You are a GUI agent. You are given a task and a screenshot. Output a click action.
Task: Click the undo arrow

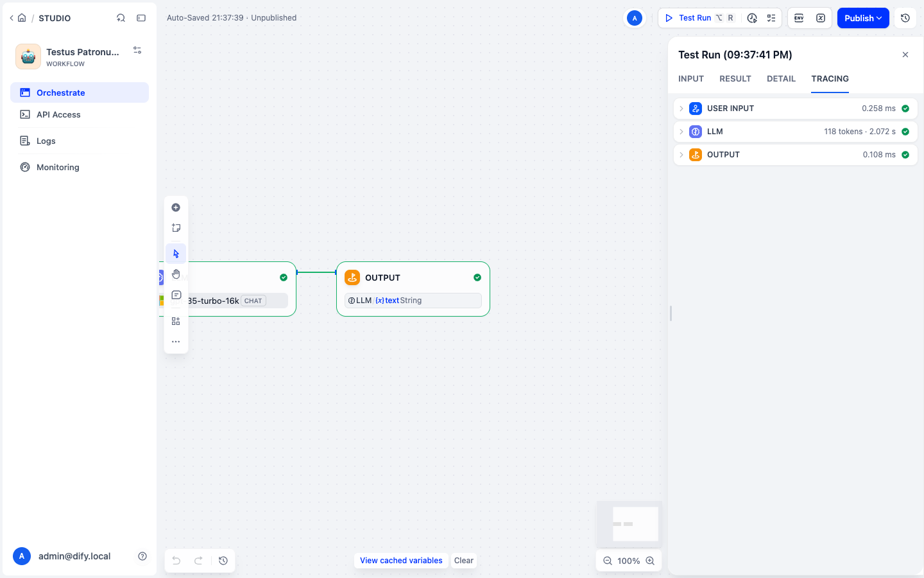176,561
